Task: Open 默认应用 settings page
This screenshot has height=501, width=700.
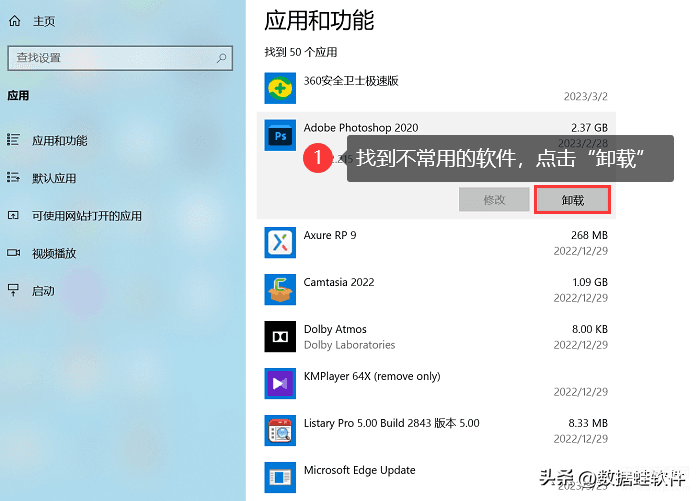Action: pyautogui.click(x=54, y=178)
